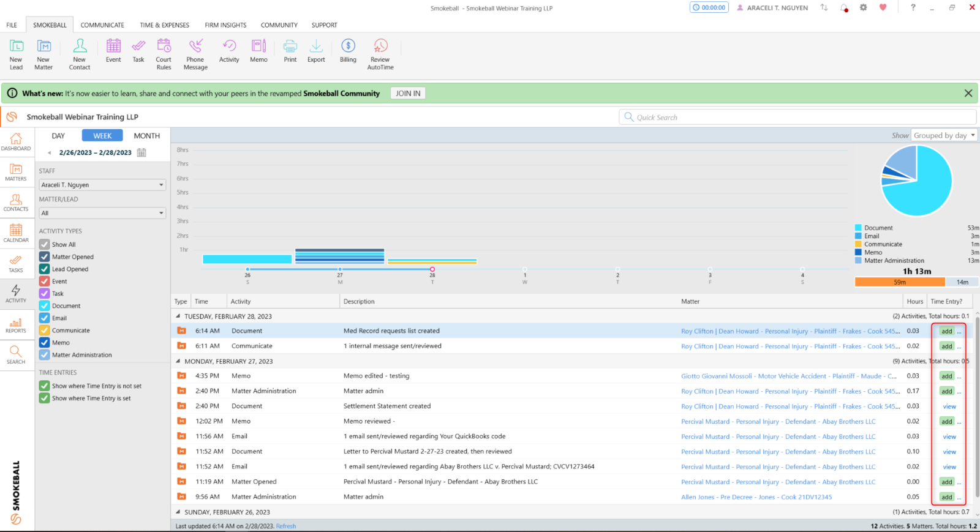Viewport: 980px width, 532px height.
Task: Click the blue 14m progress bar
Action: point(962,282)
